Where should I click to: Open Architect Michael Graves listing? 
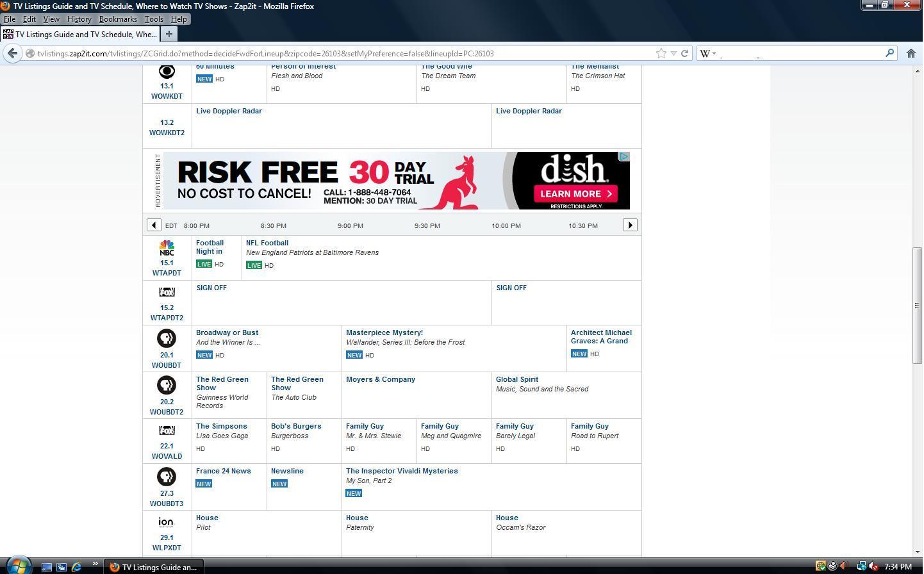601,337
